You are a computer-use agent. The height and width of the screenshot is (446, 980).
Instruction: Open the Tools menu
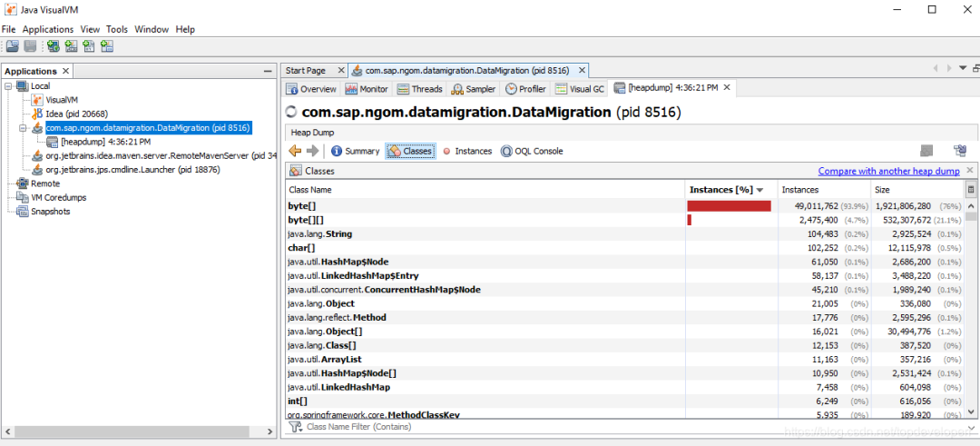click(117, 29)
